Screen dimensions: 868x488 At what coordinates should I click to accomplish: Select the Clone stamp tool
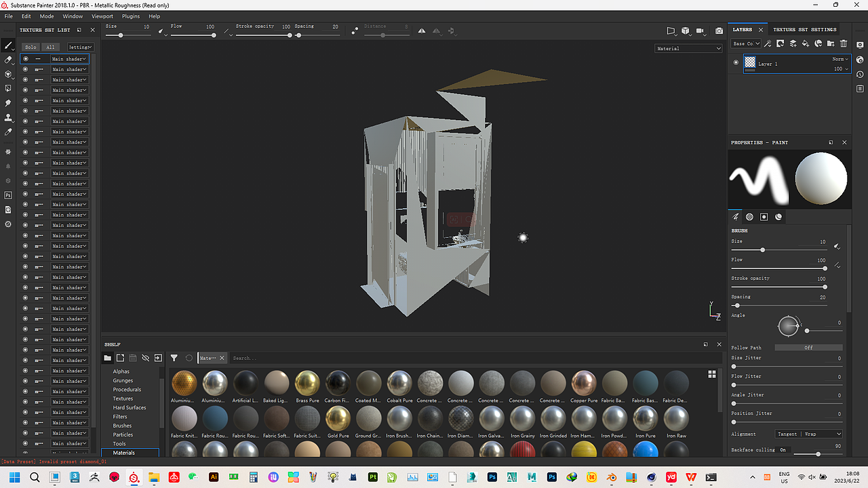(x=9, y=117)
